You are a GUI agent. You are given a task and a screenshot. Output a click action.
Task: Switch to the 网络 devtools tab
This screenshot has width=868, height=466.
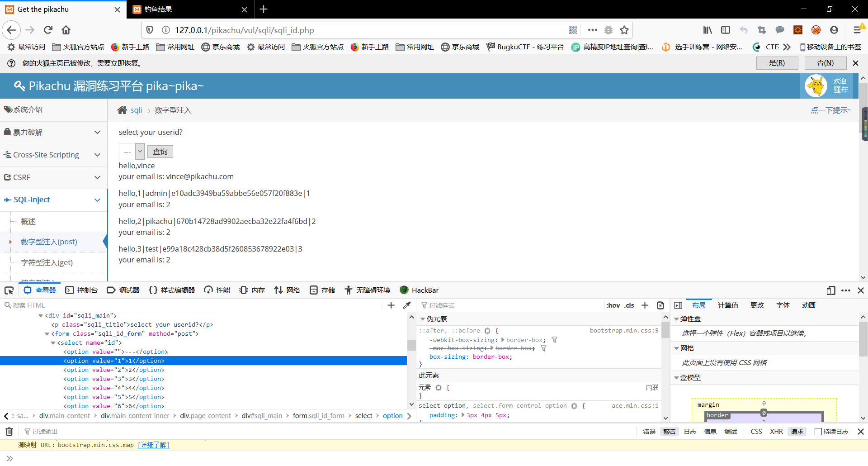(287, 290)
